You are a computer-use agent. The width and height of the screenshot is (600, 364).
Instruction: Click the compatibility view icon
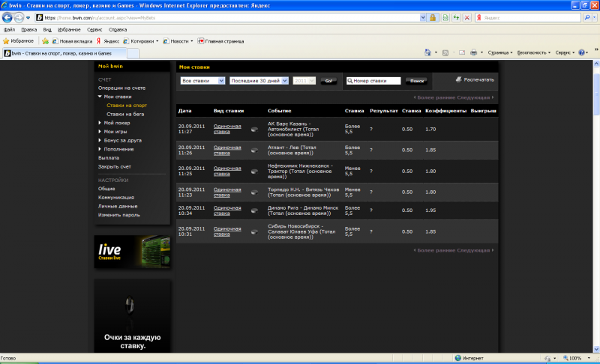(445, 17)
